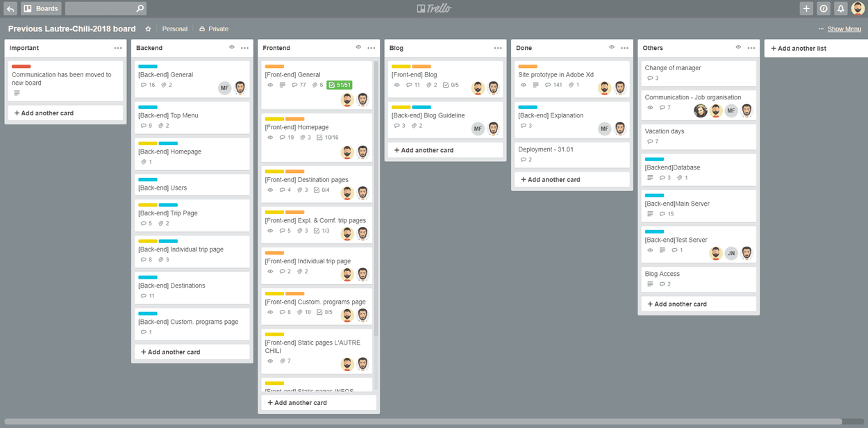Open the Boards menu button

41,8
